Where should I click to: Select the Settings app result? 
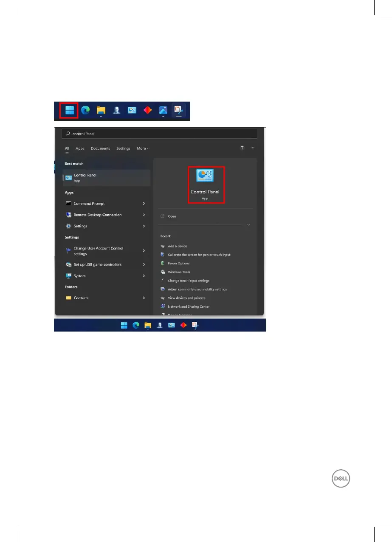point(80,226)
